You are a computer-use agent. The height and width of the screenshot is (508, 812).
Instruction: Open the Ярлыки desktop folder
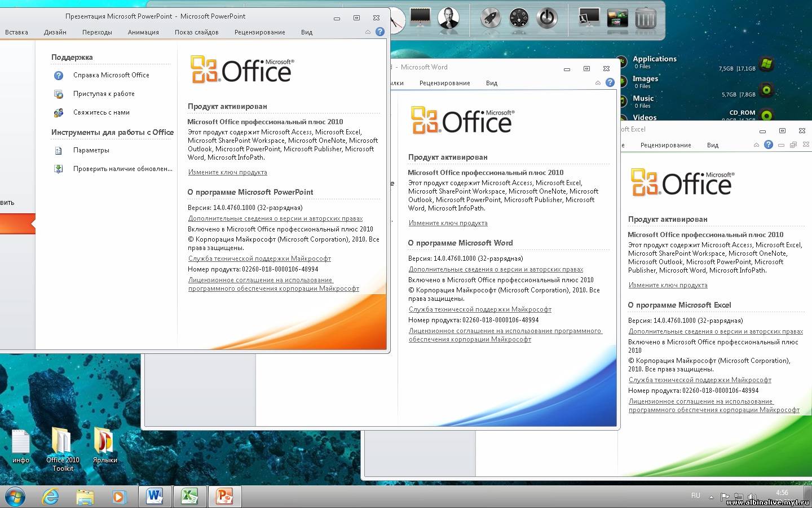(105, 446)
